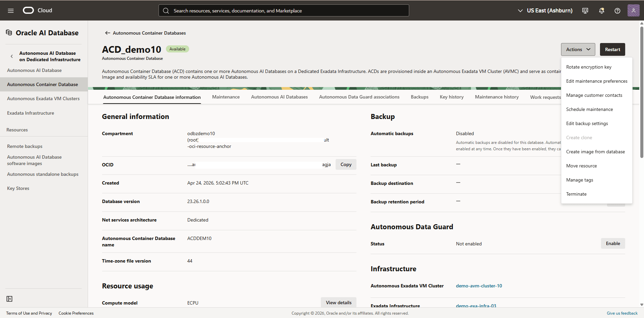Expand the US East (Ashburn) region selector
This screenshot has height=318, width=644.
pyautogui.click(x=545, y=11)
